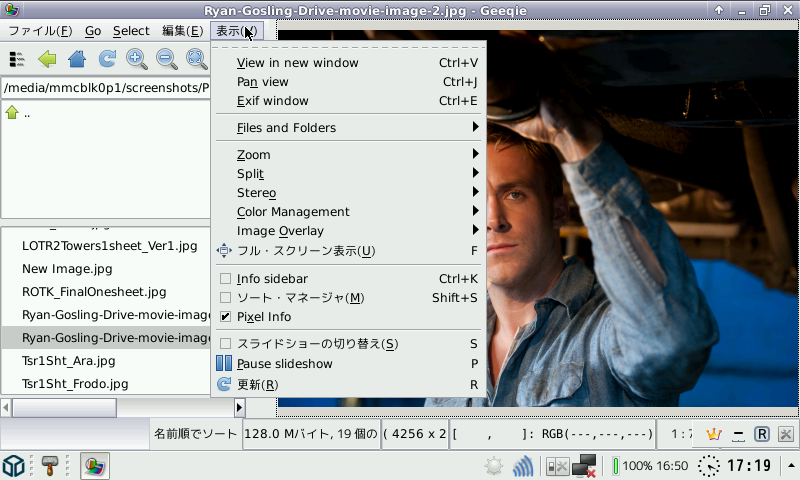Click the 名前順でソート sort button

[195, 434]
